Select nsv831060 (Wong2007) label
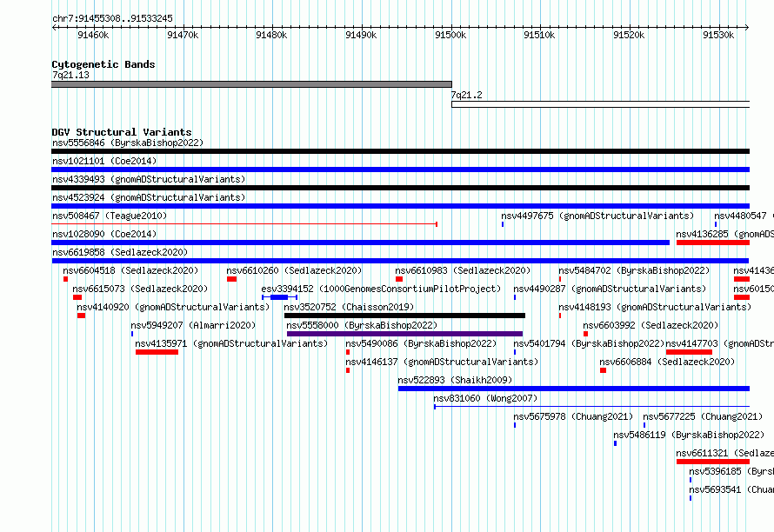Viewport: 774px width, 532px height. 485,398
